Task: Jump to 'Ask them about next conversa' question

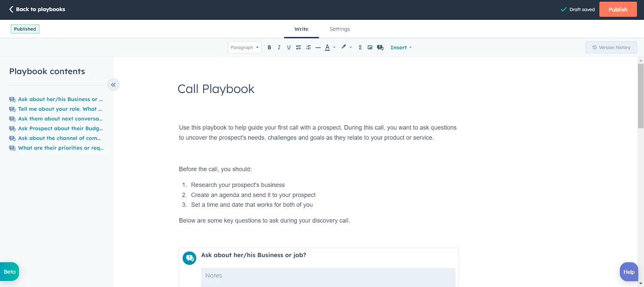Action: (60, 119)
